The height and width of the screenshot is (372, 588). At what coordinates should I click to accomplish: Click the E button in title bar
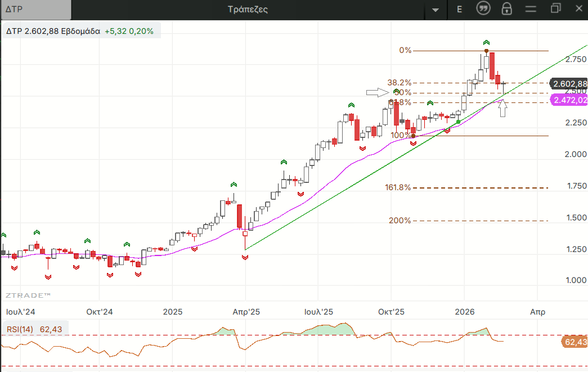click(x=460, y=9)
